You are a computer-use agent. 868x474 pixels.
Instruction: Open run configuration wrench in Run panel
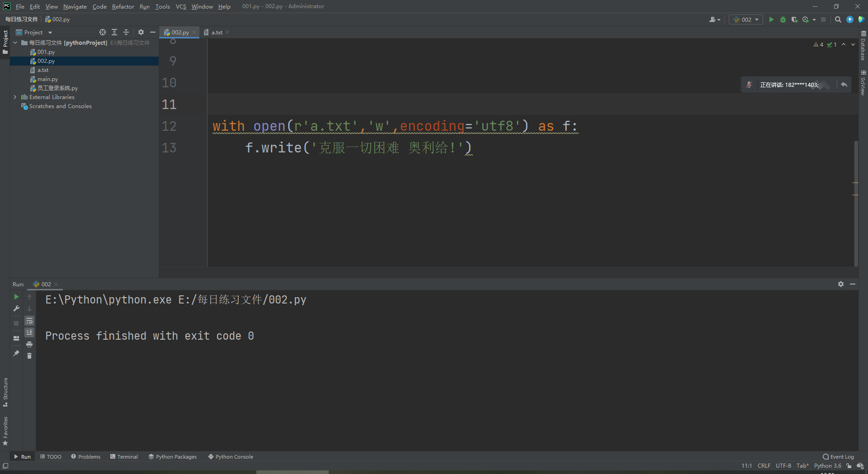[x=16, y=308]
